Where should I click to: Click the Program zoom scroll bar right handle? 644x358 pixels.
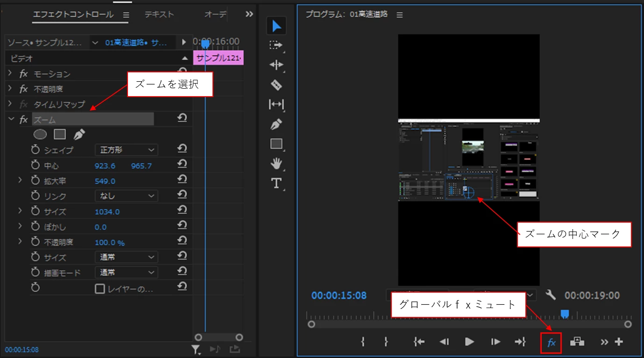(x=628, y=324)
